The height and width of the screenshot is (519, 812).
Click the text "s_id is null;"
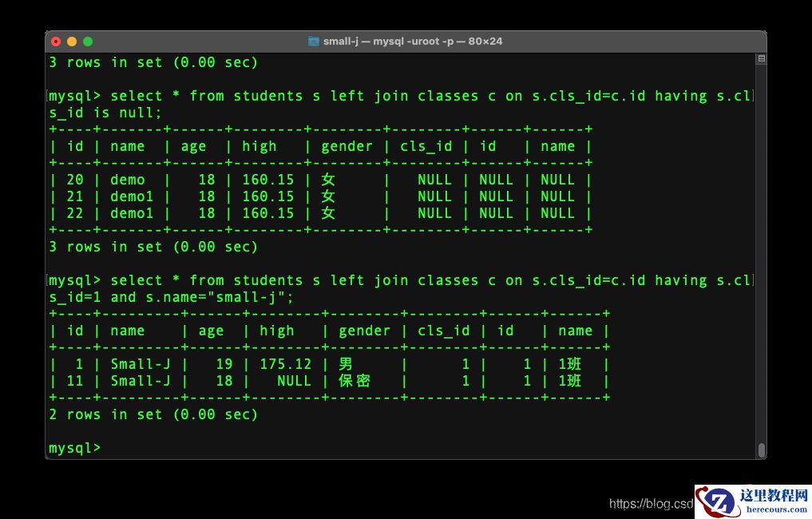(x=105, y=113)
